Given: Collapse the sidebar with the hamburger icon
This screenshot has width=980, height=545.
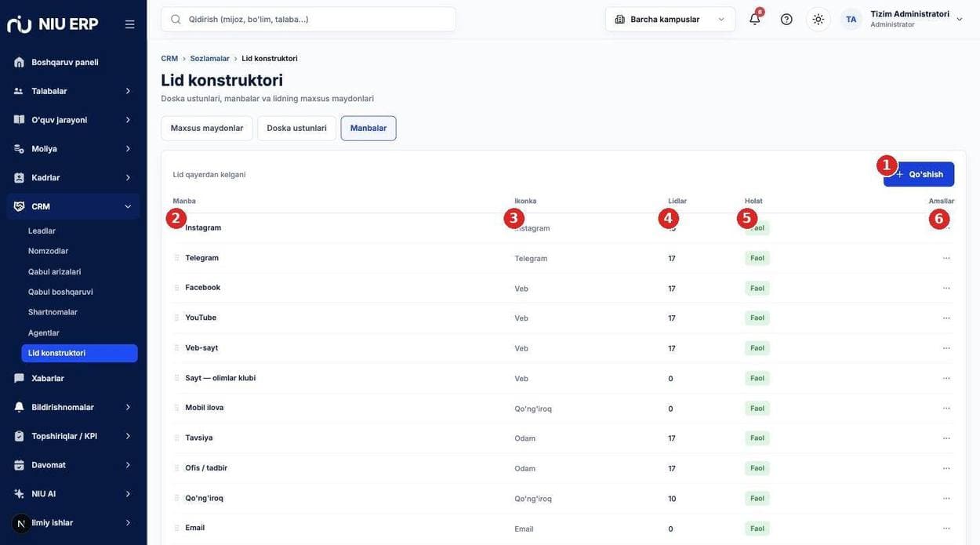Looking at the screenshot, I should click(x=129, y=24).
